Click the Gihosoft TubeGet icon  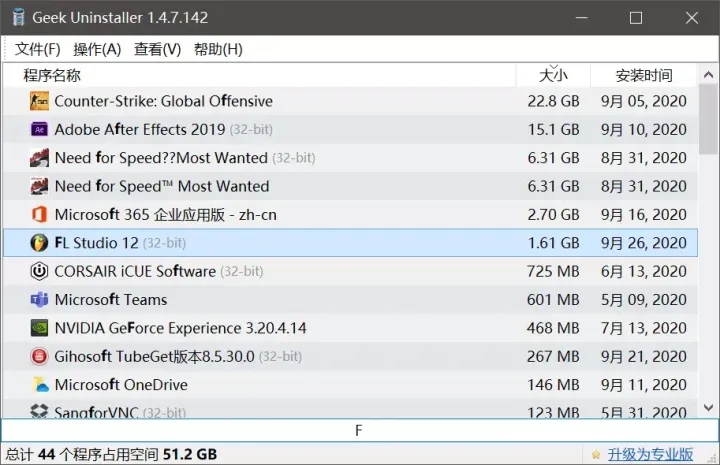tap(39, 356)
